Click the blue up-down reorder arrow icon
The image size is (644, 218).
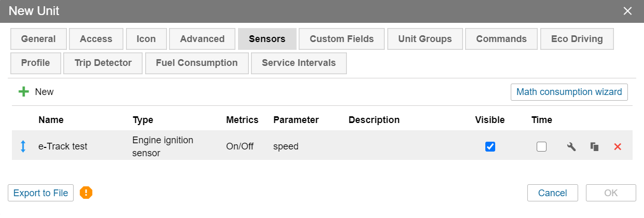(x=23, y=146)
